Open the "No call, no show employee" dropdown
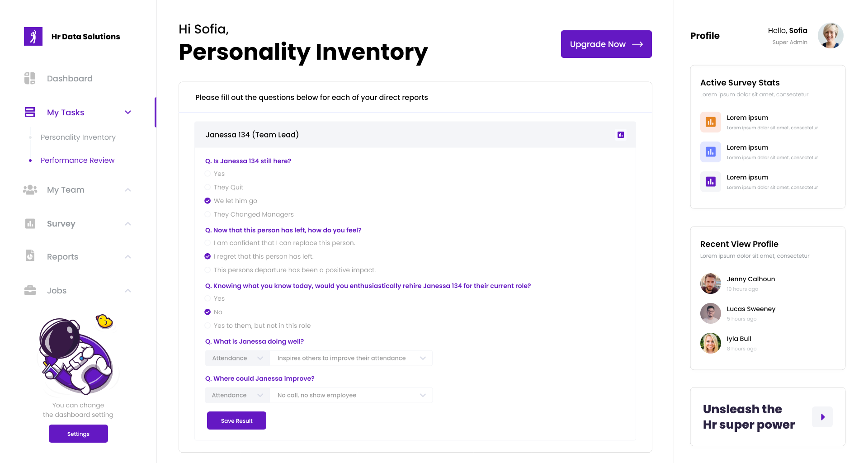 [x=351, y=395]
